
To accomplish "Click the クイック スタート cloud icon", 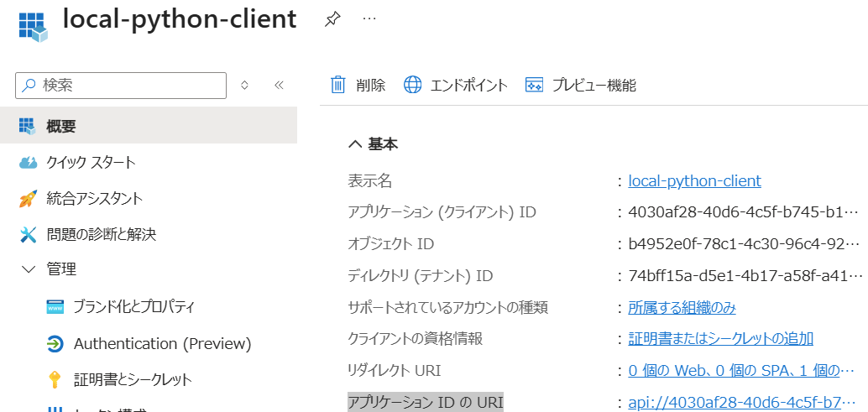I will click(x=28, y=163).
